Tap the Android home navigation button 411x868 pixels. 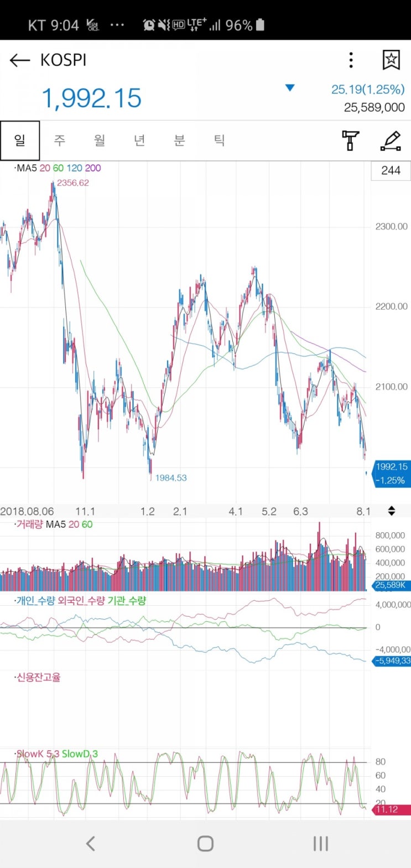tap(205, 843)
